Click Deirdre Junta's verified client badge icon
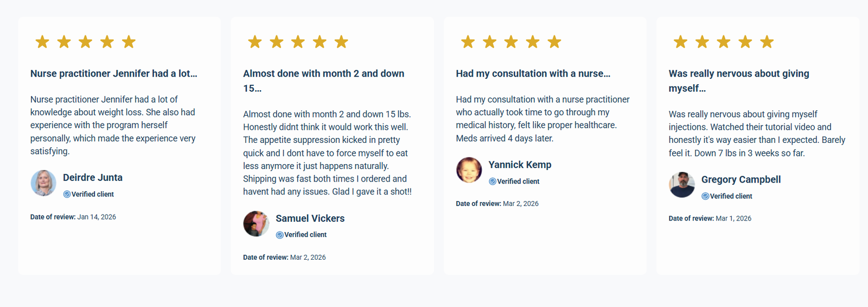The width and height of the screenshot is (868, 307). click(67, 194)
